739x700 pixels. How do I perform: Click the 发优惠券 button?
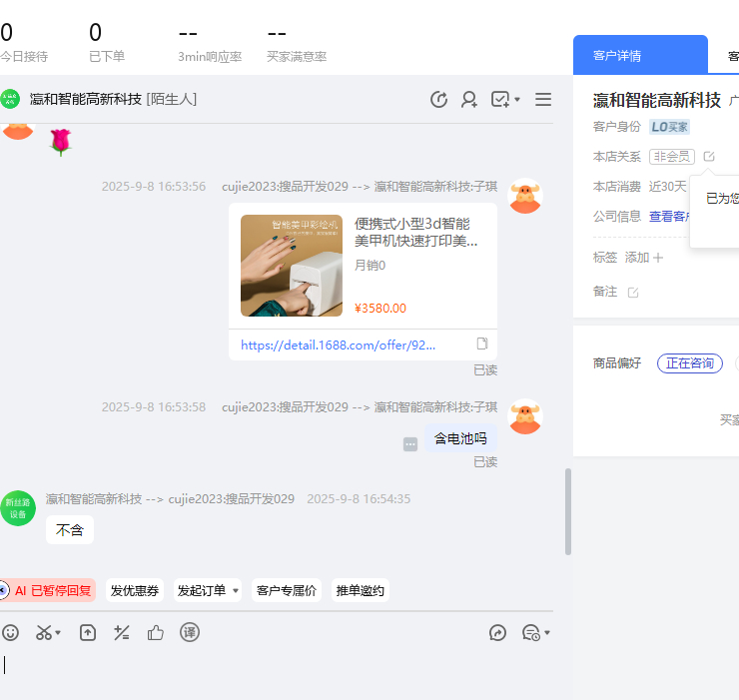(135, 590)
